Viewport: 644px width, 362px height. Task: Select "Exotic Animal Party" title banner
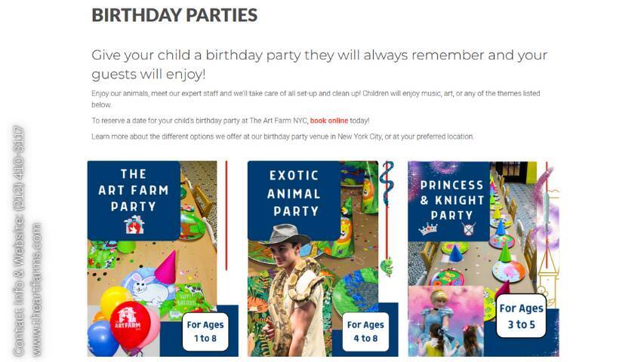tap(294, 192)
